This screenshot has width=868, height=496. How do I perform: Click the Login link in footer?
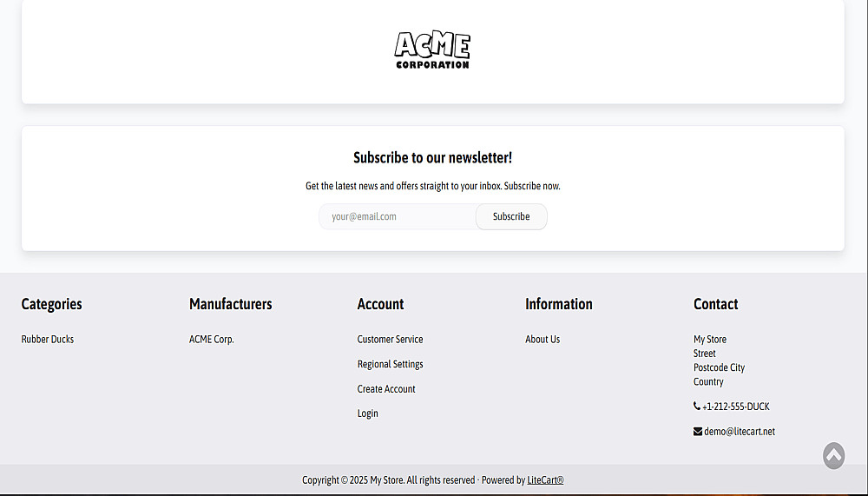coord(368,413)
